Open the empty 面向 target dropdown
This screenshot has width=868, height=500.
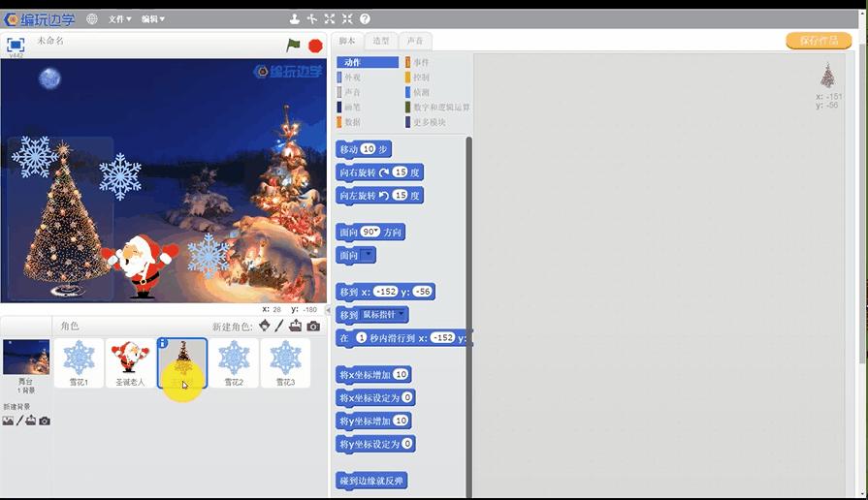click(368, 255)
